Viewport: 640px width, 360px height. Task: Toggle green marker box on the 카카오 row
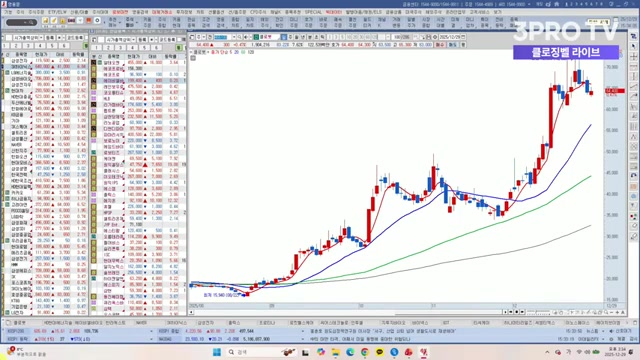[7, 192]
